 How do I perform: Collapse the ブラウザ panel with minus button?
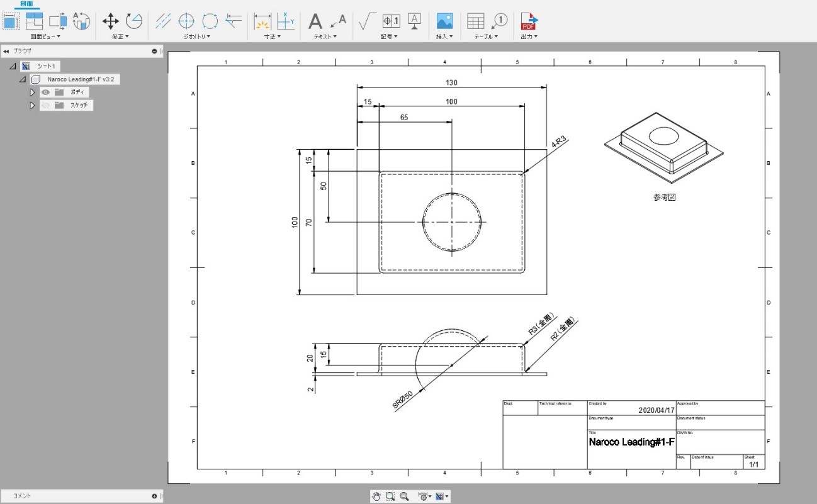coord(154,51)
